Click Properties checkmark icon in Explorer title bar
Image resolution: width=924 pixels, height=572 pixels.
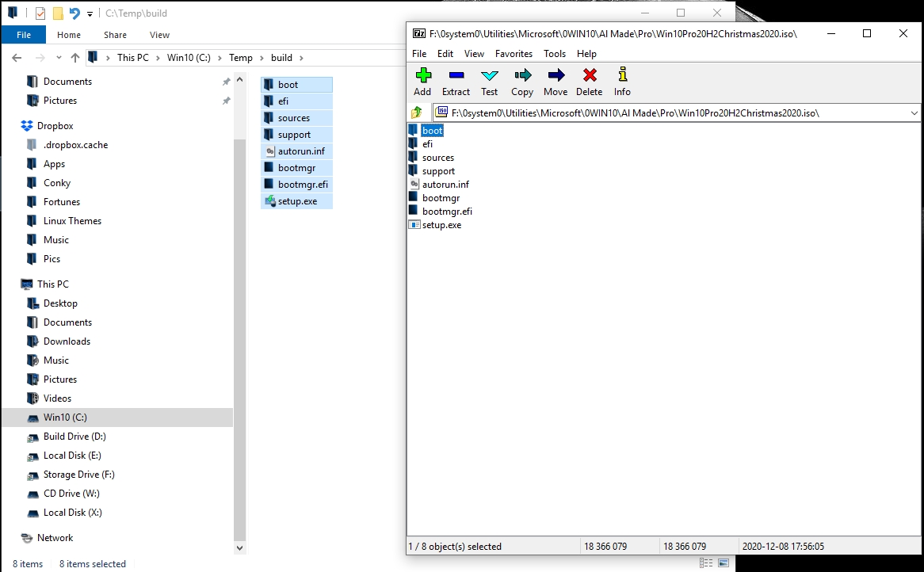pos(40,13)
